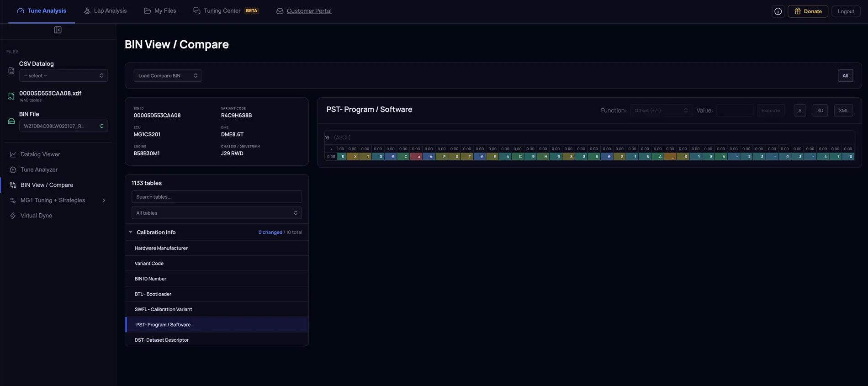868x386 pixels.
Task: Open the Tune Analysis tab
Action: click(42, 11)
